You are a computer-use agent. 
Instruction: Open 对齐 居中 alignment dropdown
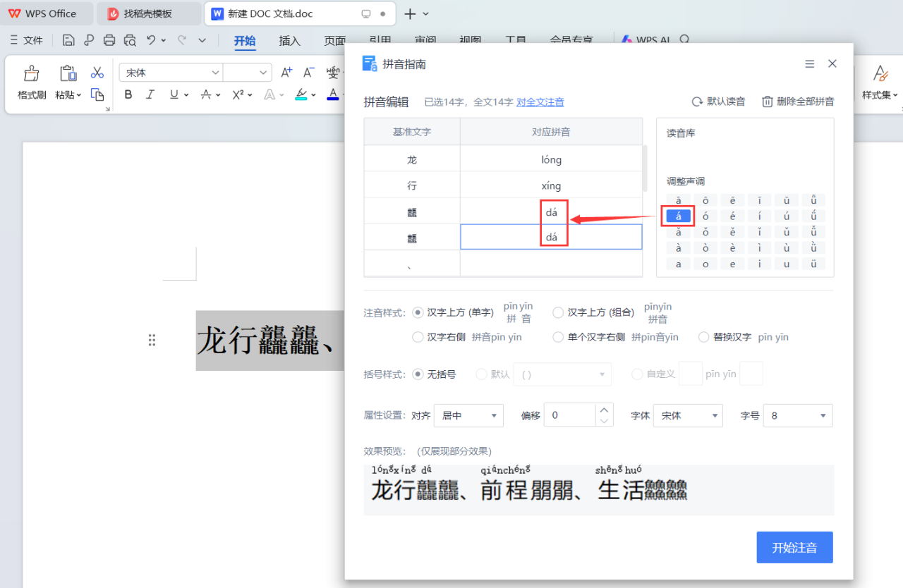coord(468,415)
